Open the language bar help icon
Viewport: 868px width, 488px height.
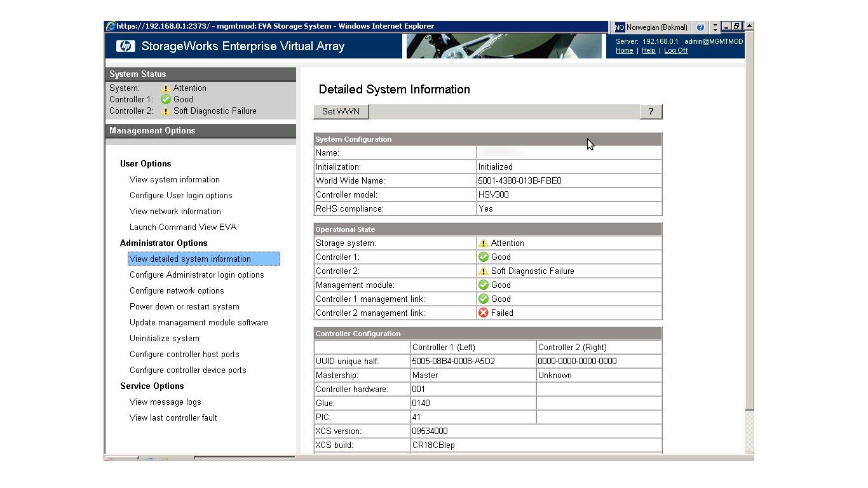pos(700,27)
